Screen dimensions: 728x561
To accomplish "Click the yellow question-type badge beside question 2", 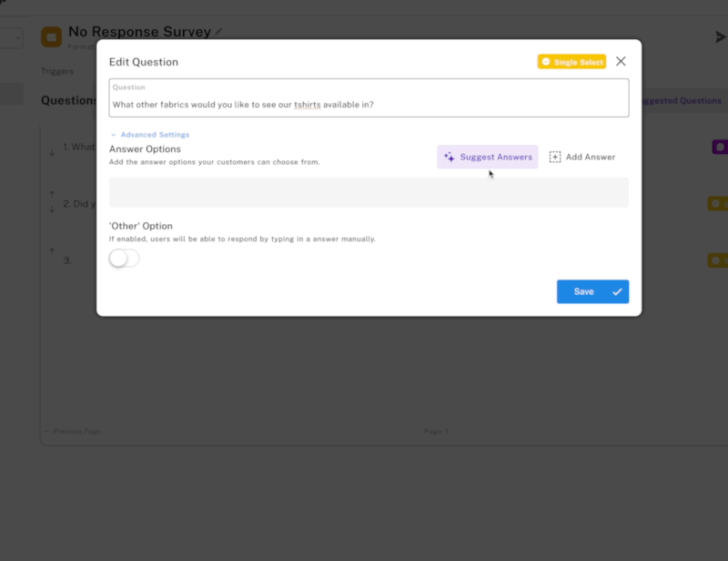I will coord(717,203).
